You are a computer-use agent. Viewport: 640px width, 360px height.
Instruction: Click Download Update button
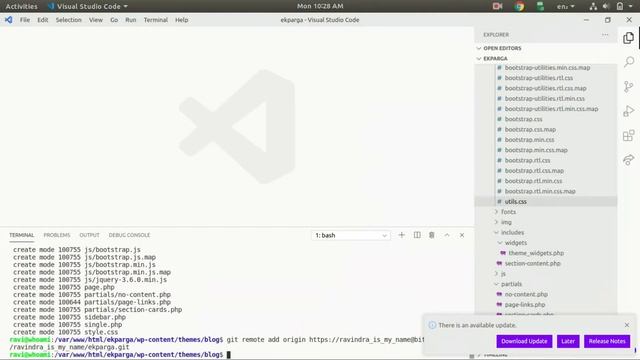point(524,341)
